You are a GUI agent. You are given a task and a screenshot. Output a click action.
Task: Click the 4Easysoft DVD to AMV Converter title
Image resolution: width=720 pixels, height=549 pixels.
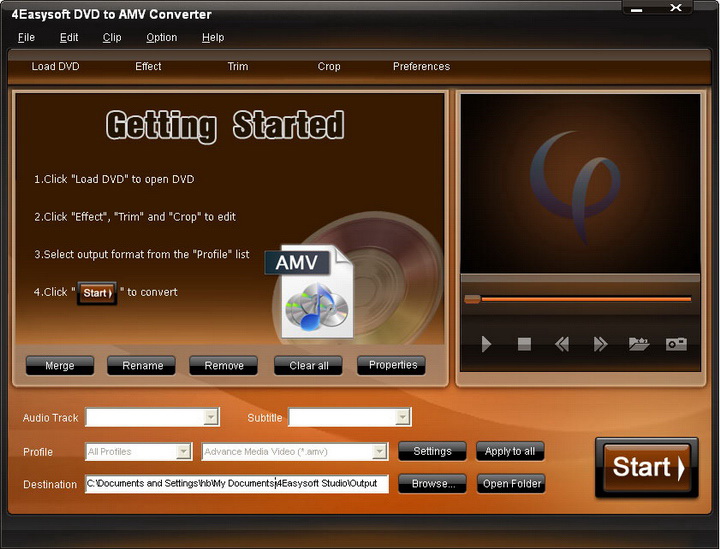click(x=112, y=15)
